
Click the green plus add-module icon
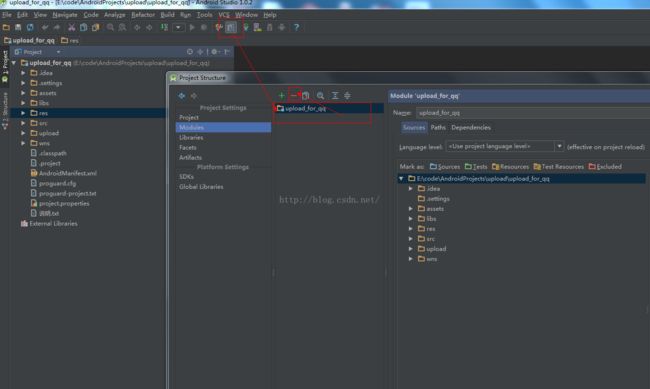pos(281,96)
